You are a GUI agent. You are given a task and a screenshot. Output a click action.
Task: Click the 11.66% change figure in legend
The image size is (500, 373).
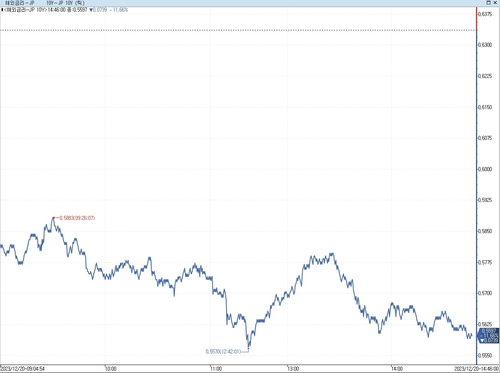tap(120, 10)
